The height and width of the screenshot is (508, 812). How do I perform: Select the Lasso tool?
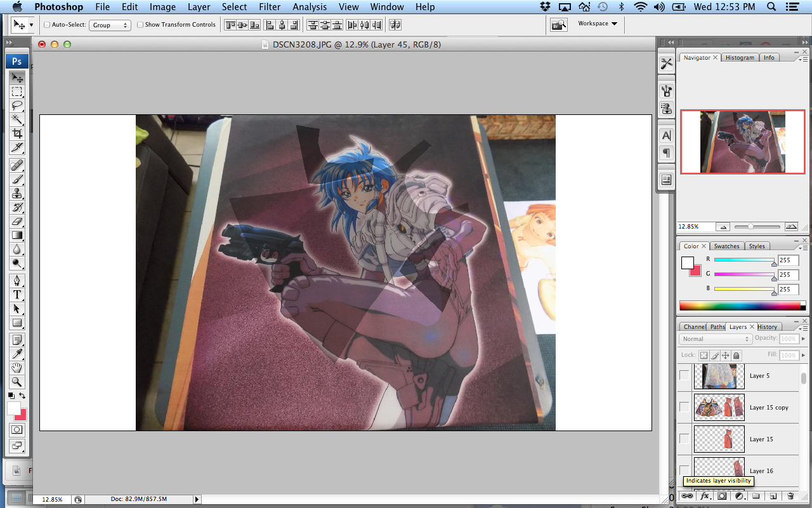pos(17,105)
